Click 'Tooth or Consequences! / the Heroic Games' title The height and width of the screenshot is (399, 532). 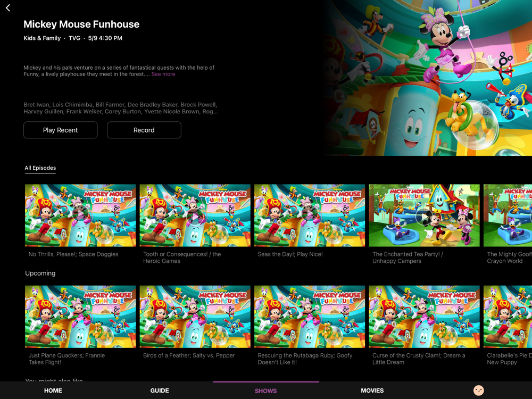pyautogui.click(x=182, y=257)
